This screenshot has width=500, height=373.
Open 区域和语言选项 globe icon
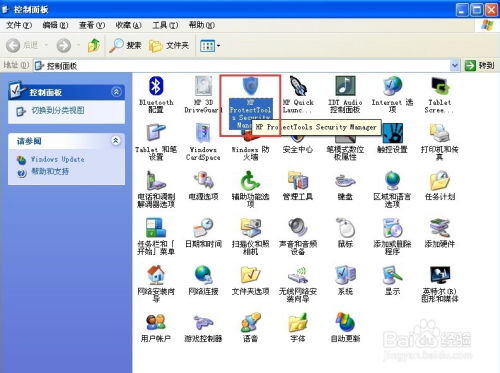392,180
